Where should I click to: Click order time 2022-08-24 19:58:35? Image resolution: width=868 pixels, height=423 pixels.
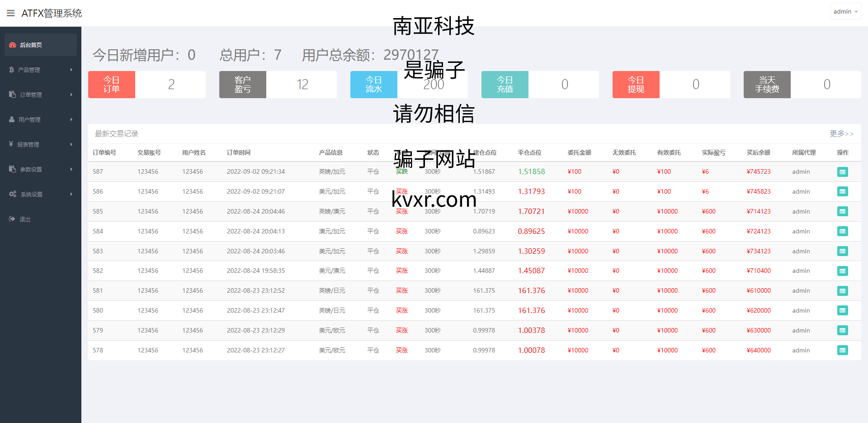pos(256,271)
